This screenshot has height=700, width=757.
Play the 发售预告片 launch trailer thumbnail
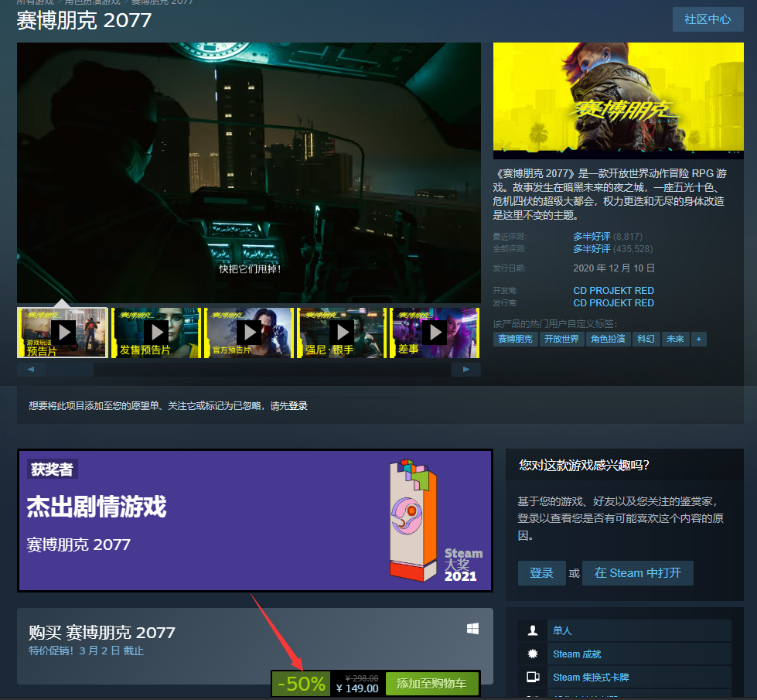(156, 333)
